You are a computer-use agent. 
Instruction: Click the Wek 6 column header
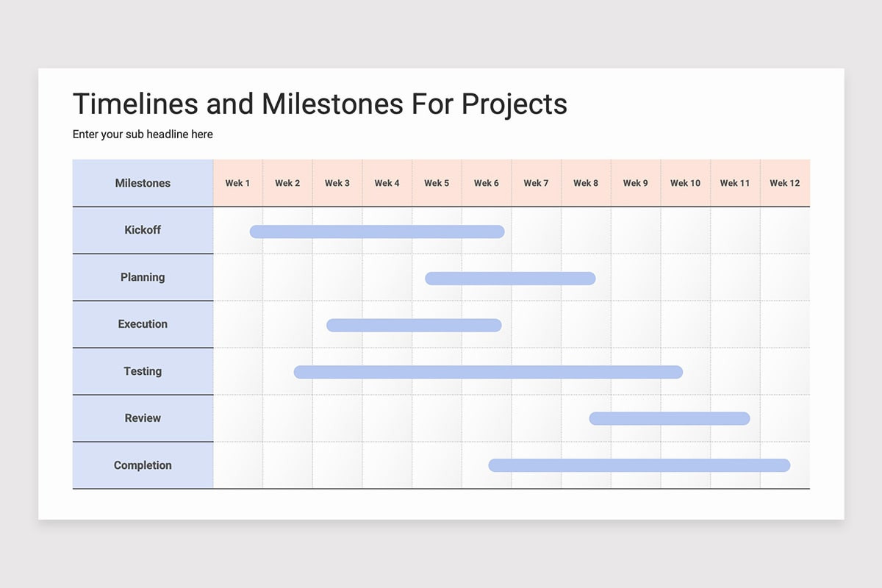pyautogui.click(x=487, y=183)
